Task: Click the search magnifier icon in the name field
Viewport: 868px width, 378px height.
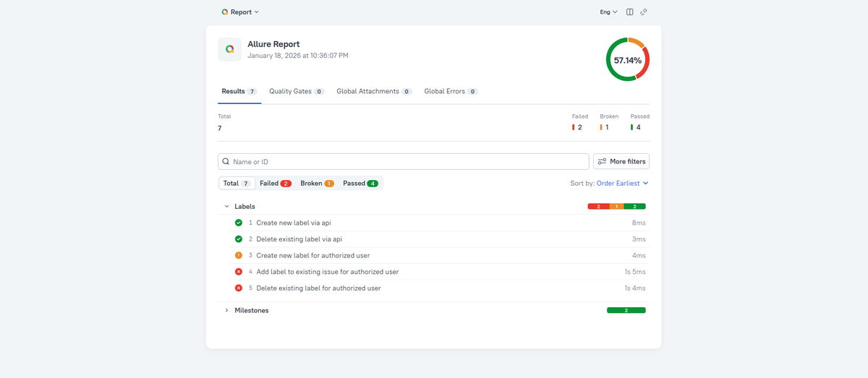Action: point(226,162)
